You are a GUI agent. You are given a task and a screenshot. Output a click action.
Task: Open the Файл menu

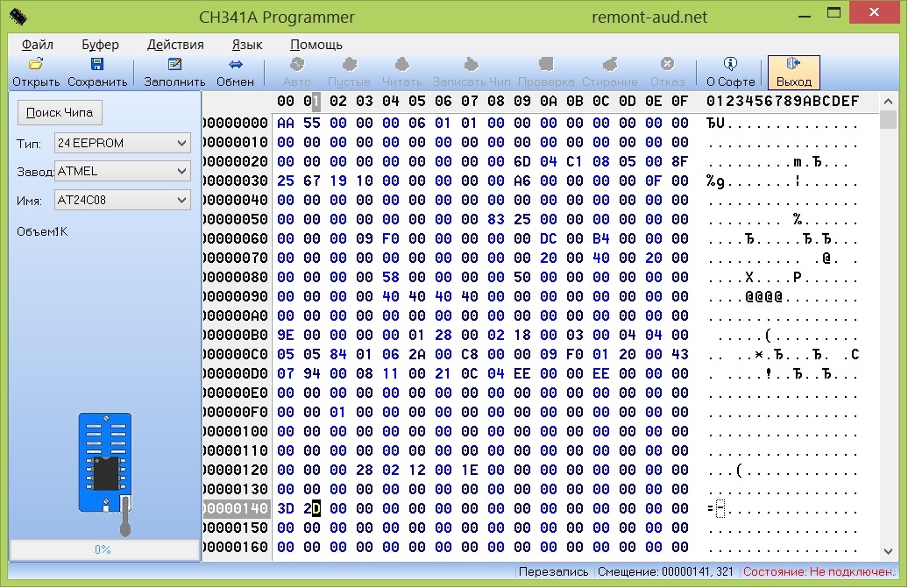pos(37,45)
